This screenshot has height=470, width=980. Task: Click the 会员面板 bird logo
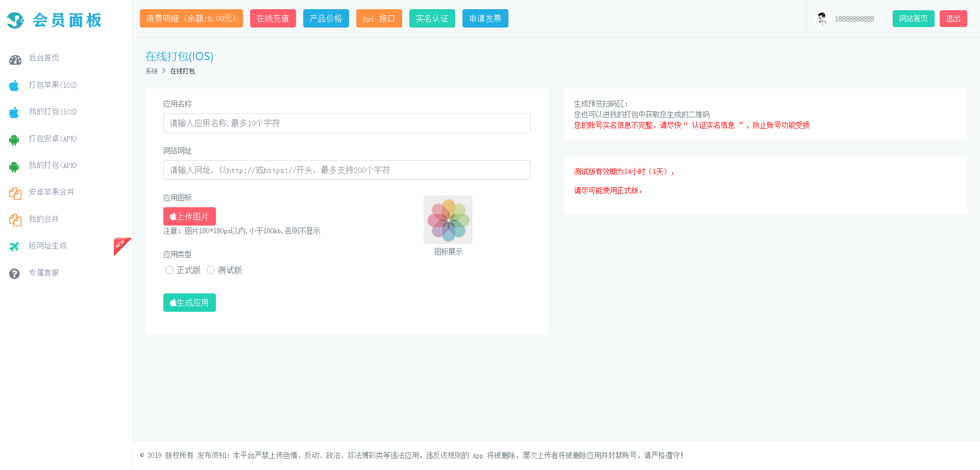(x=15, y=20)
